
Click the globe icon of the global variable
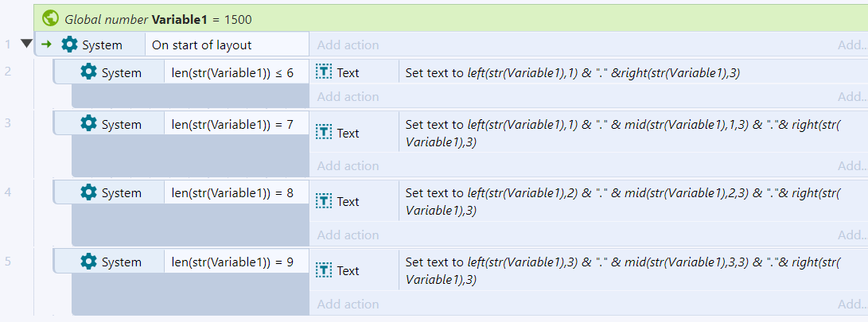(50, 18)
